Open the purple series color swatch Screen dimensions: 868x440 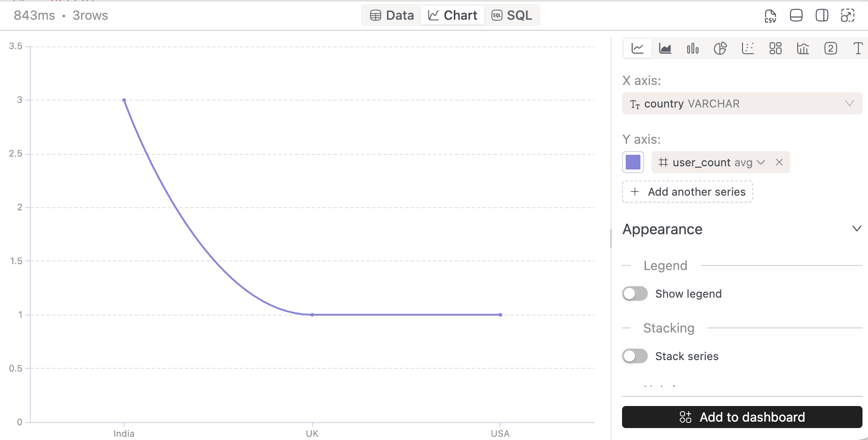pos(633,163)
